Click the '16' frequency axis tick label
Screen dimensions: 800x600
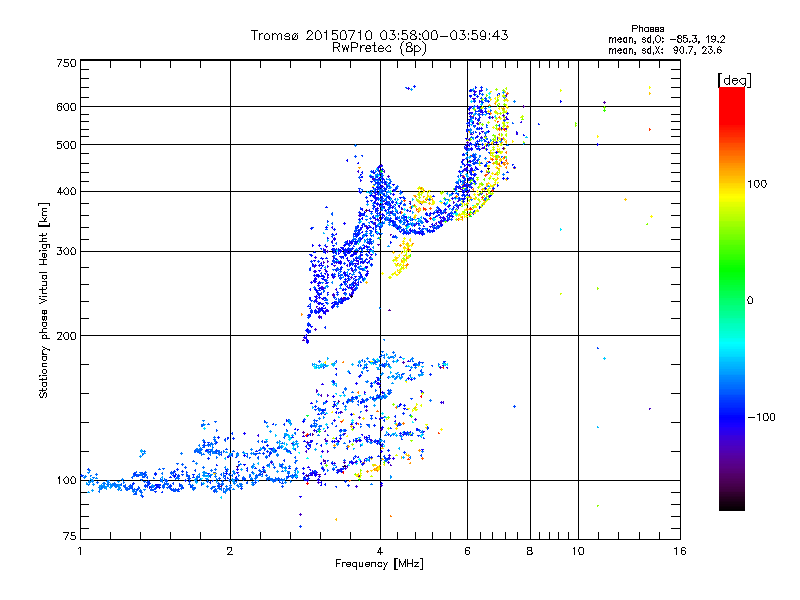coord(680,551)
